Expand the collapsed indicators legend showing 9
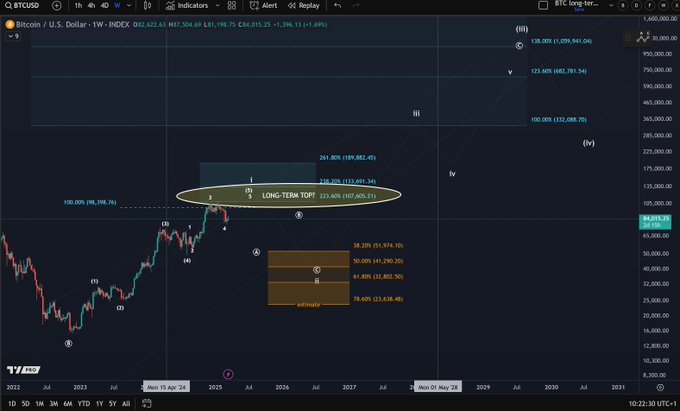 (x=13, y=36)
